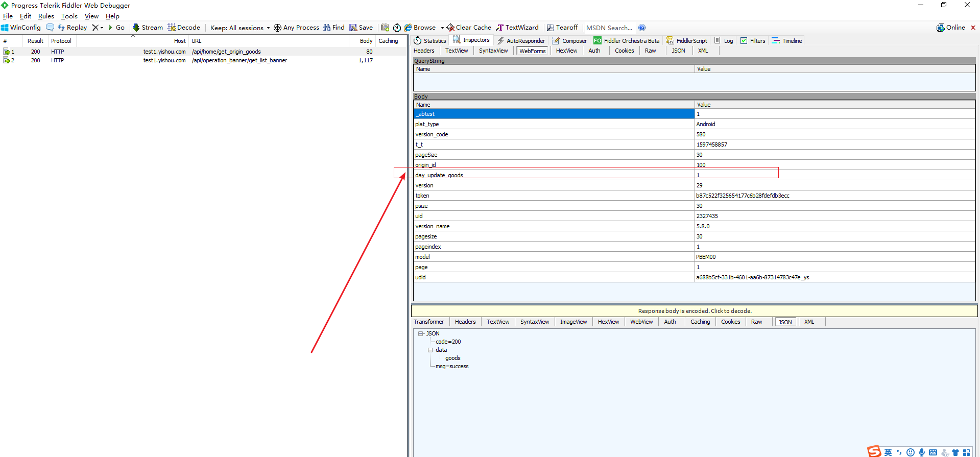The height and width of the screenshot is (457, 980).
Task: Open the Sogou soft keyboard icon
Action: pyautogui.click(x=933, y=452)
